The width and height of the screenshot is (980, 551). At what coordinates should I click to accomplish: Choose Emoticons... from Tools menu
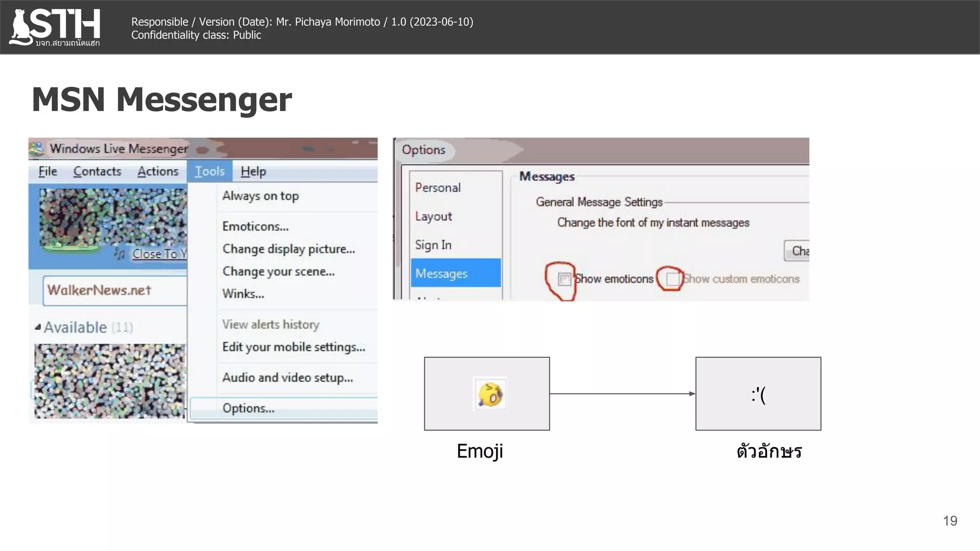pyautogui.click(x=256, y=226)
